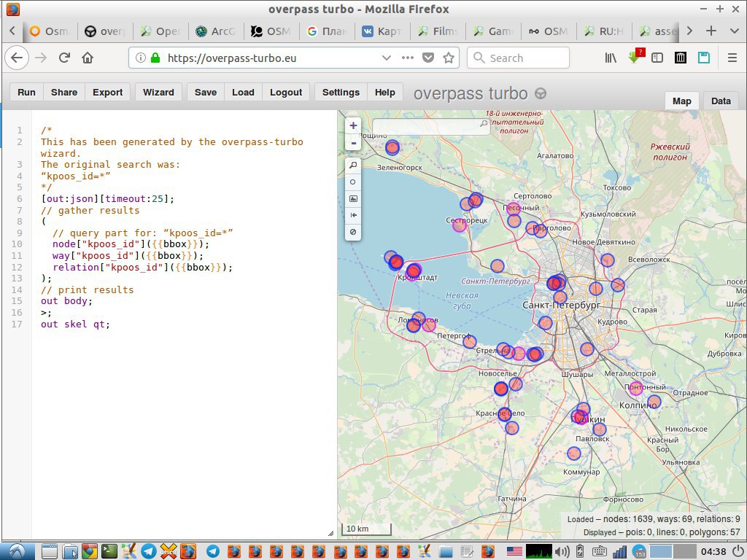Switch to the Data tab

[721, 101]
